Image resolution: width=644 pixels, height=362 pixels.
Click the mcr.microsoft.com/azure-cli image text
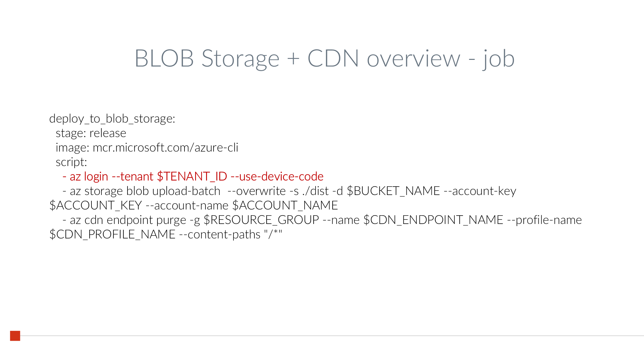(165, 148)
